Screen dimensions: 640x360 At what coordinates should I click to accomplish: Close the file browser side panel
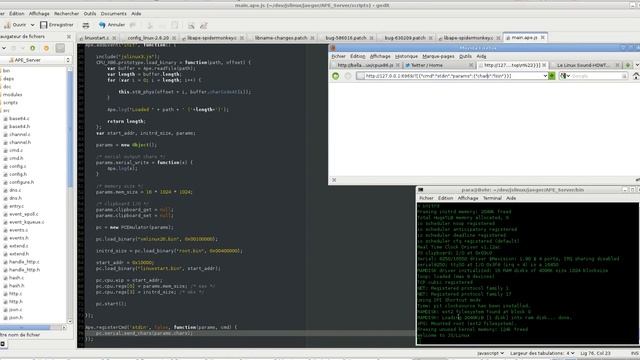69,37
